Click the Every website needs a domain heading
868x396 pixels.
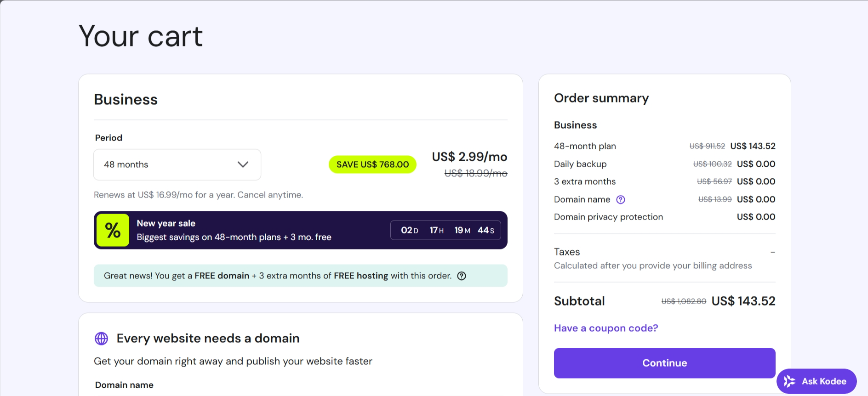tap(208, 339)
